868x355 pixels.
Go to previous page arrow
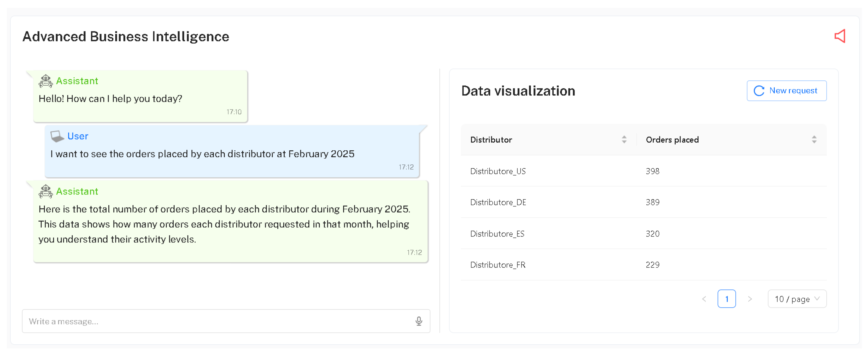coord(704,299)
